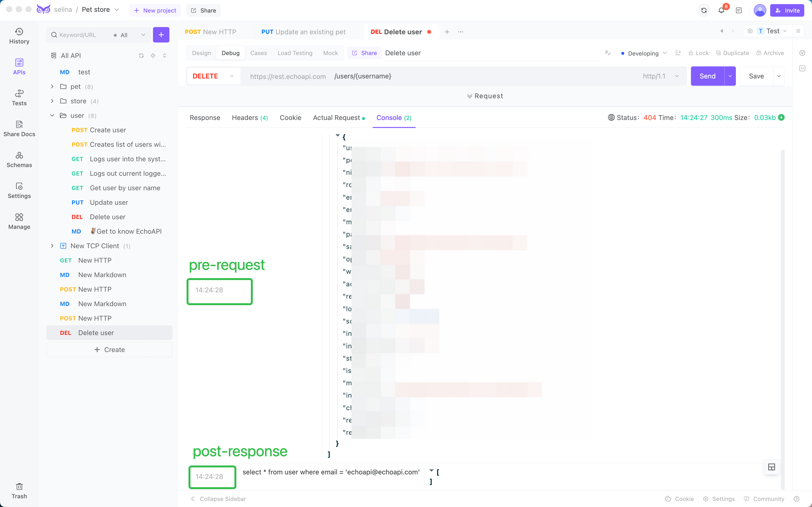Screen dimensions: 812x507
Task: Click the Send button to execute request
Action: (x=707, y=76)
